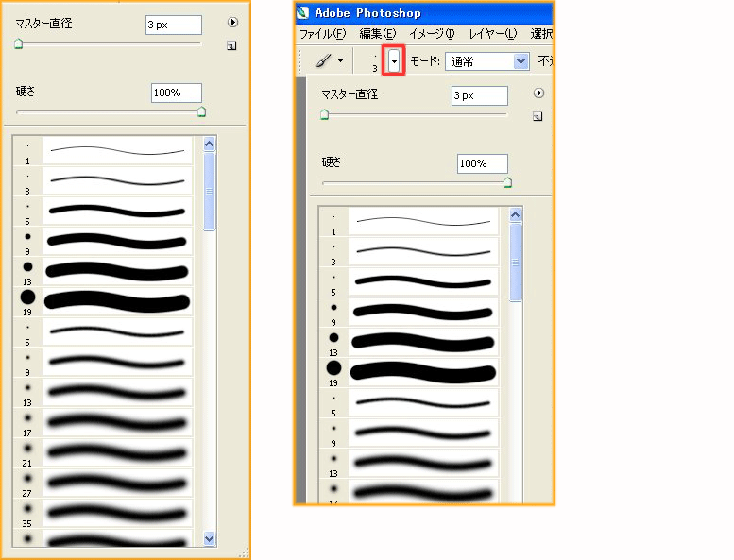Click the マスター直径 slider handle in the left panel
This screenshot has width=734, height=560.
tap(18, 44)
